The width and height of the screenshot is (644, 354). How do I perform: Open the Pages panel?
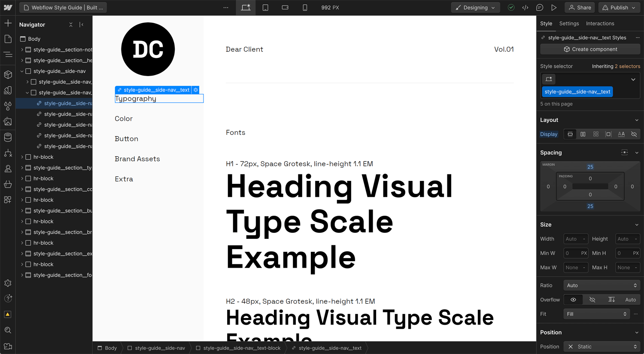[x=8, y=39]
